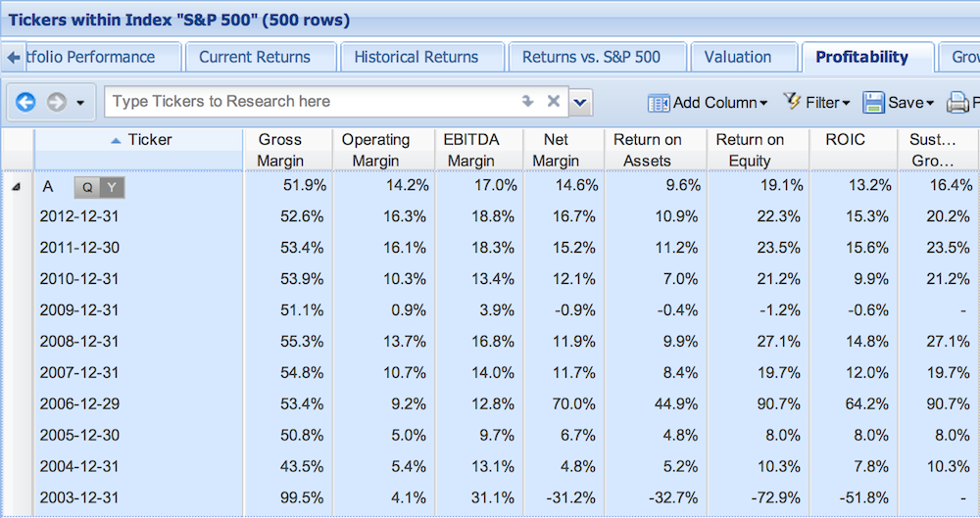The image size is (980, 518).
Task: Click the Type Tickers to Research input field
Action: [313, 101]
